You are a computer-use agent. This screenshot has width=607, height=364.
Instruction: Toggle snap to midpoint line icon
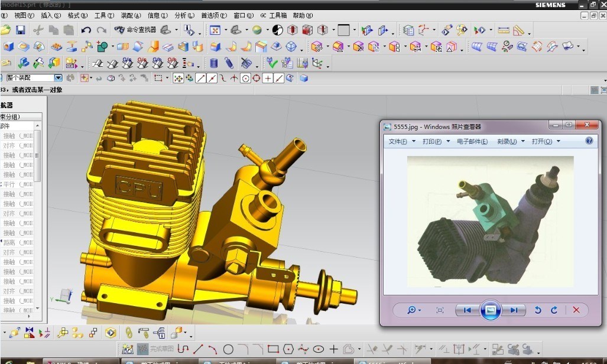212,78
